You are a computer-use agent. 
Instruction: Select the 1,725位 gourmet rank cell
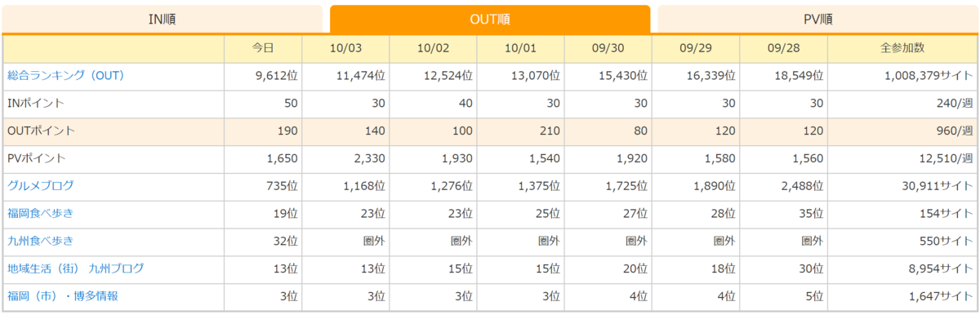click(608, 186)
